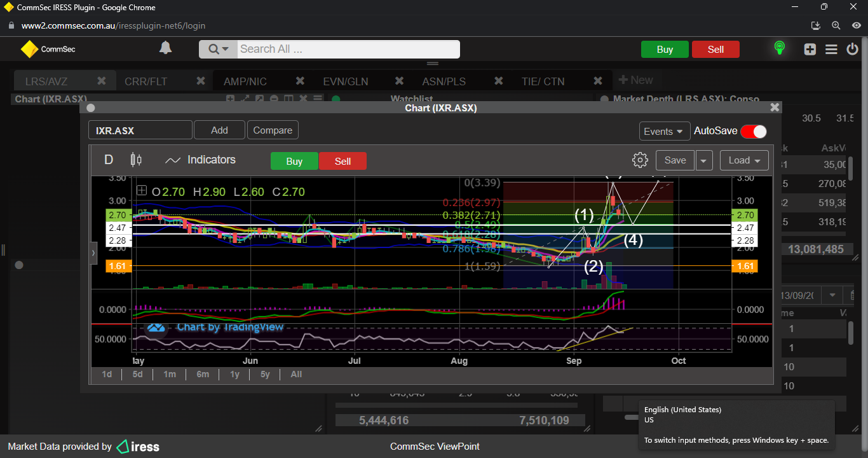Toggle the AutoSave switch
Viewport: 868px width, 458px height.
pos(754,131)
